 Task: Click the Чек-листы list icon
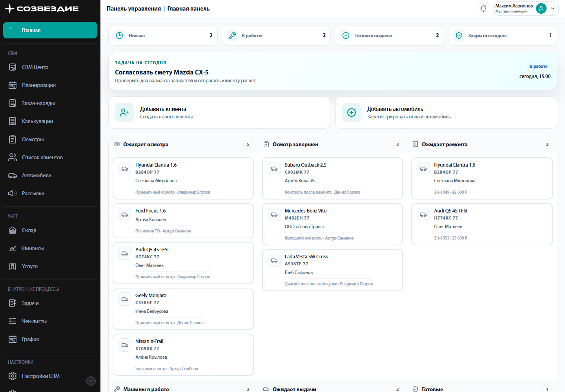pyautogui.click(x=13, y=321)
